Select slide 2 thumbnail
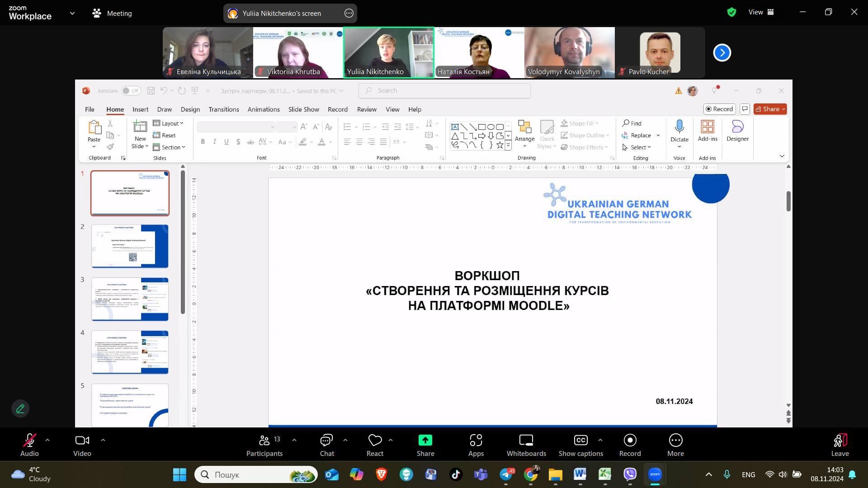The width and height of the screenshot is (868, 488). [130, 246]
